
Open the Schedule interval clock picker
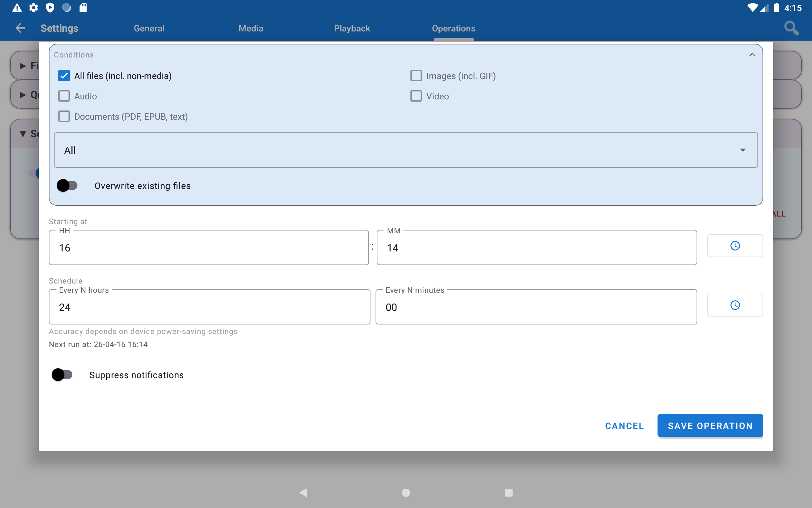pyautogui.click(x=735, y=305)
